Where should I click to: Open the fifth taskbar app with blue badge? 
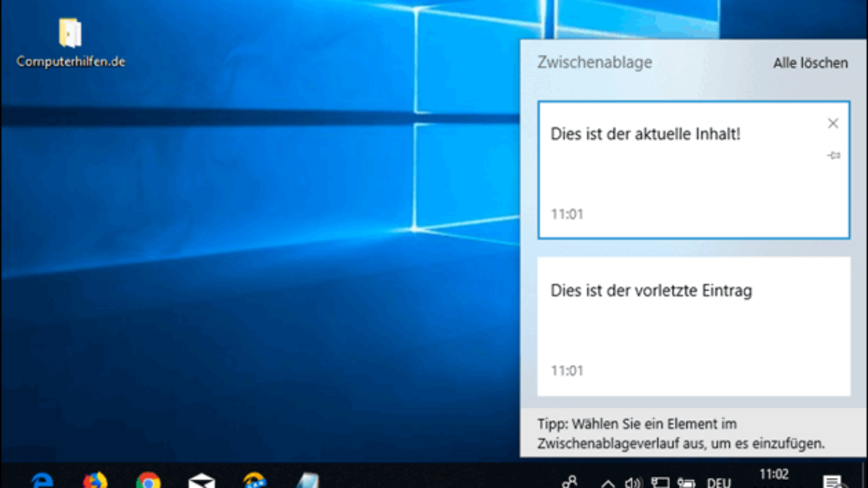tap(255, 481)
